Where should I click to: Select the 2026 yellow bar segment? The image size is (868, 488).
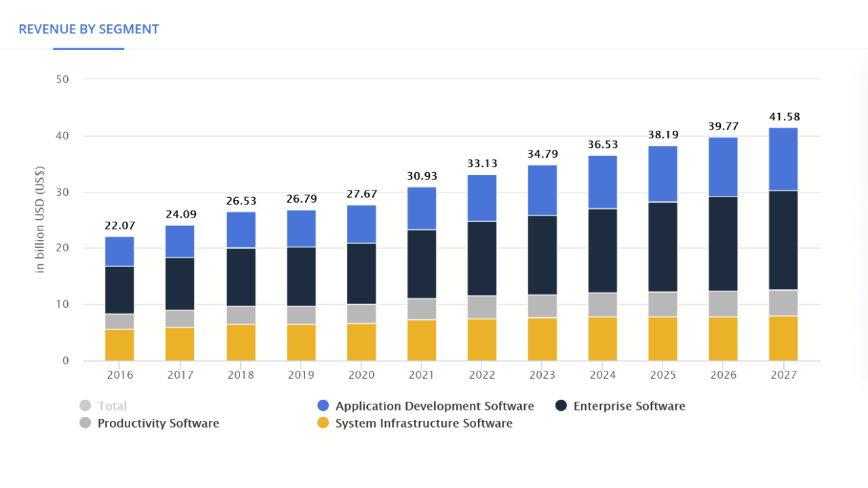point(724,338)
